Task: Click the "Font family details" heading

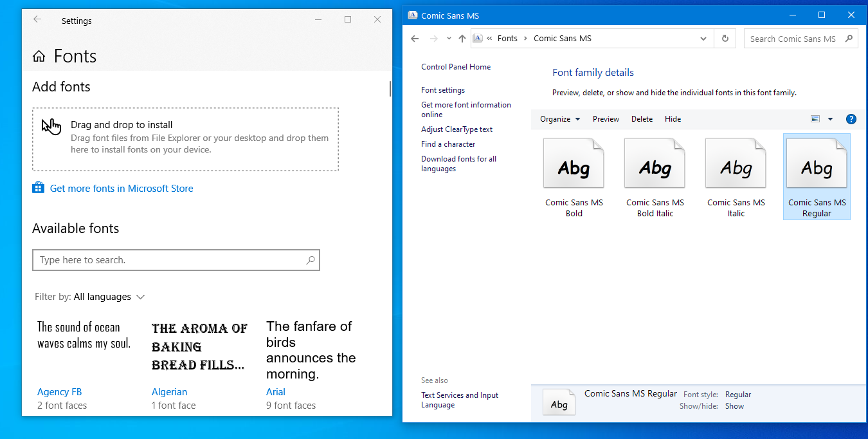Action: point(593,73)
